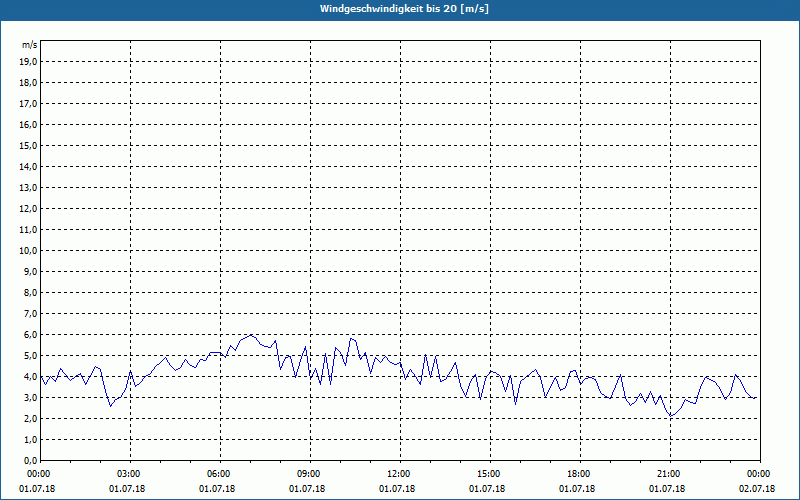The image size is (800, 500).
Task: Click the 9,0 y-axis label
Action: (x=30, y=271)
